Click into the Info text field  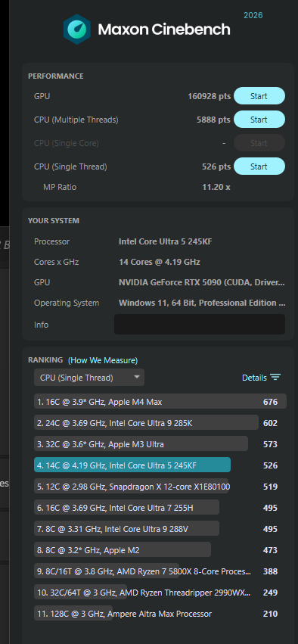click(200, 325)
